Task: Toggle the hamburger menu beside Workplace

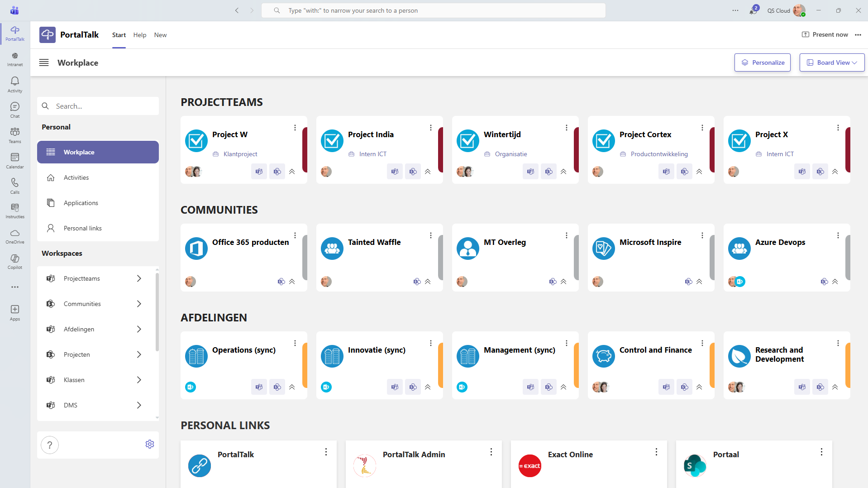Action: pyautogui.click(x=44, y=62)
